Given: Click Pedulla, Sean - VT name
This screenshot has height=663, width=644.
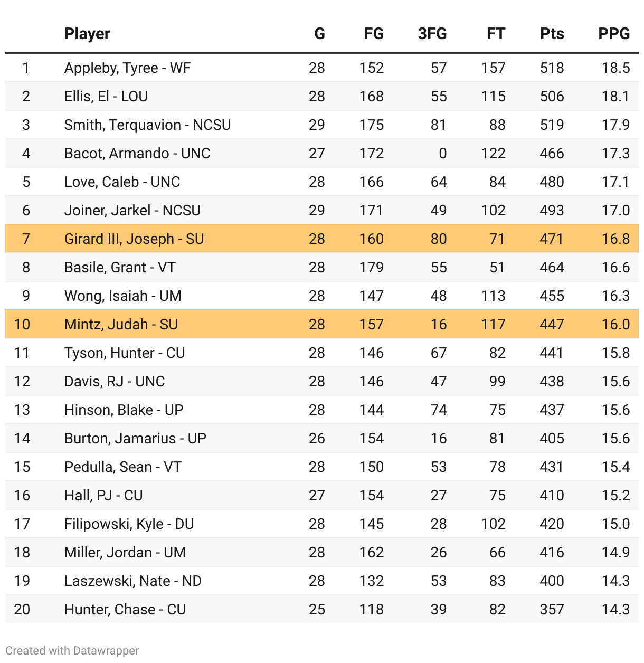Looking at the screenshot, I should tap(123, 467).
